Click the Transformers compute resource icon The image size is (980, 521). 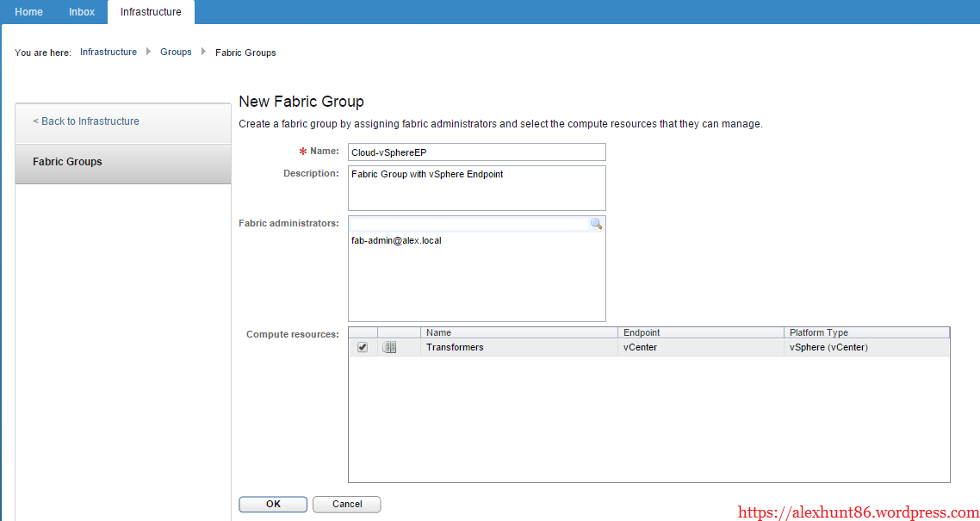pos(389,348)
